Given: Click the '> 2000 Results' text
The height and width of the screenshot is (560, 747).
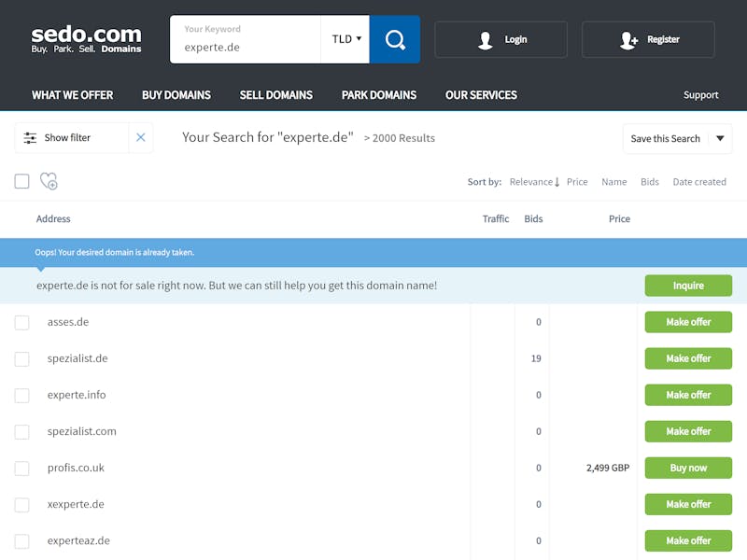Looking at the screenshot, I should [x=400, y=138].
